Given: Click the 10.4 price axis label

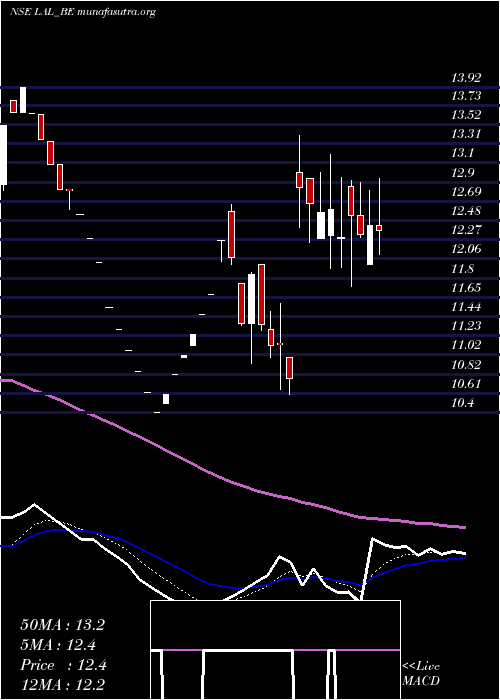Looking at the screenshot, I should (464, 403).
